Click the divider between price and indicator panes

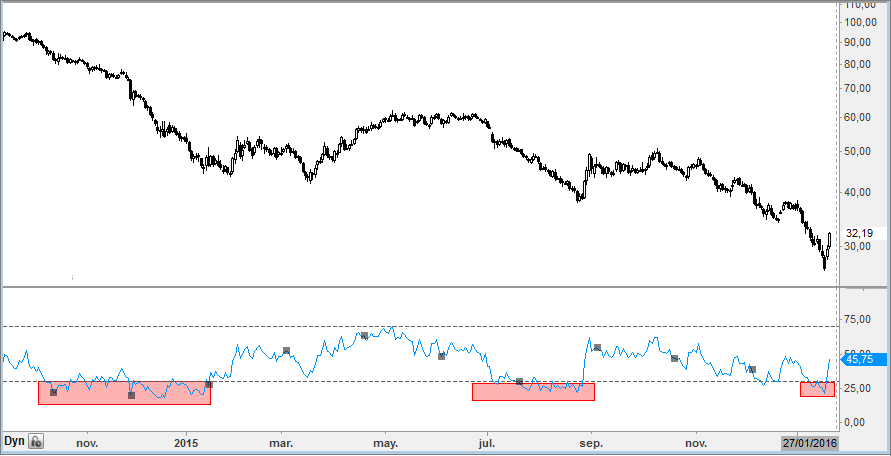(420, 287)
